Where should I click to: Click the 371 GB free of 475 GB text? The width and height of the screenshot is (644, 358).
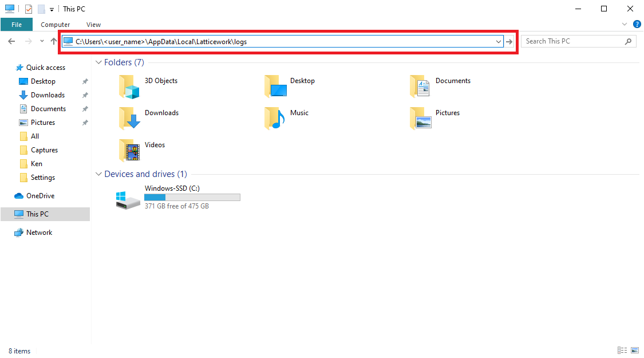click(177, 206)
